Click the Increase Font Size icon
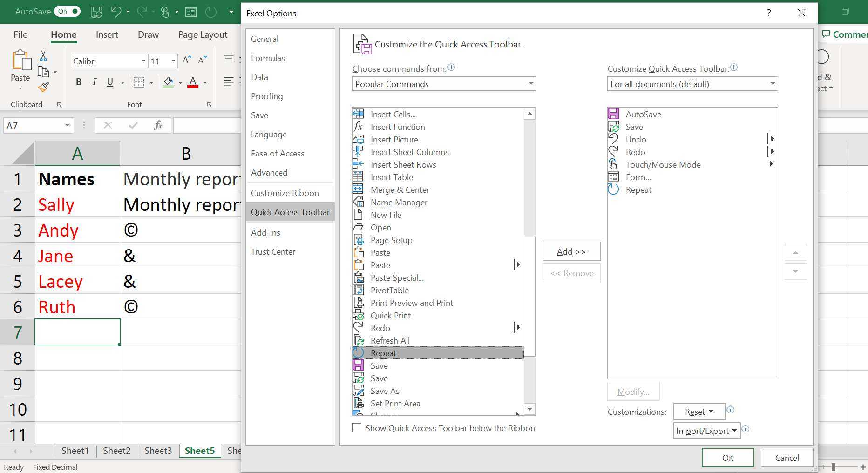The image size is (868, 473). (x=186, y=61)
